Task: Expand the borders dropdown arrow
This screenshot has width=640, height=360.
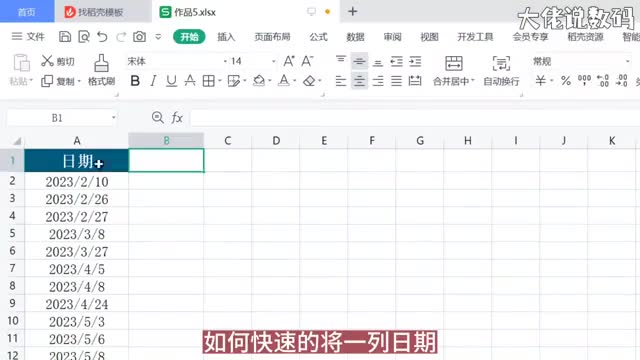Action: pyautogui.click(x=220, y=81)
